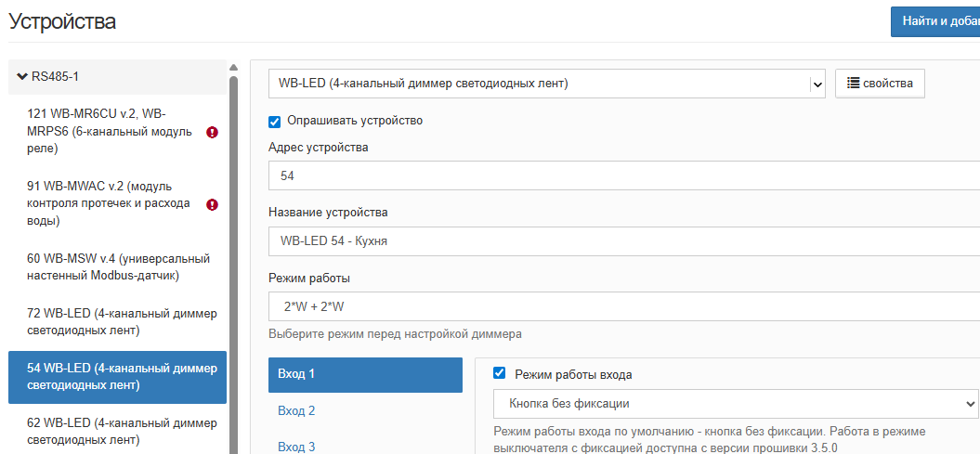Screen dimensions: 980x454
Task: Open the Вход 3 tab
Action: 297,447
